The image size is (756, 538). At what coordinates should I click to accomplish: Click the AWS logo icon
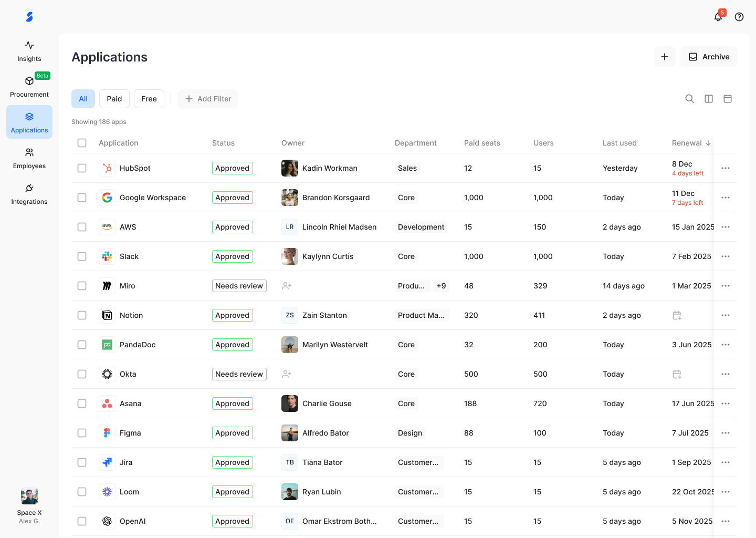[107, 227]
